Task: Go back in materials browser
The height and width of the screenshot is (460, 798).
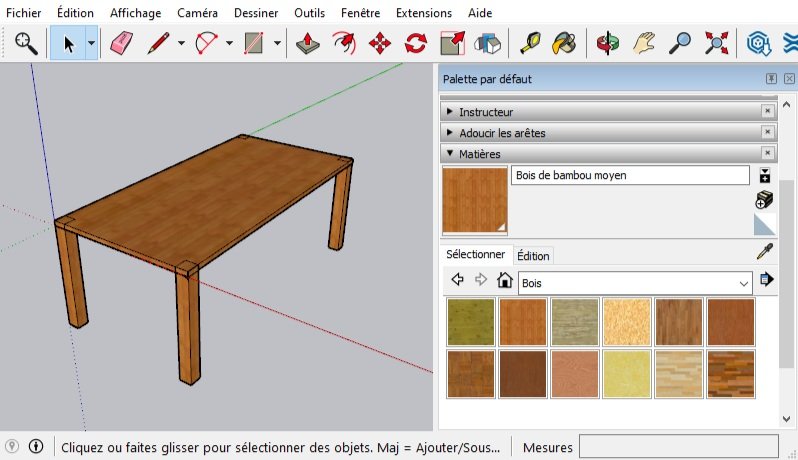Action: (x=457, y=279)
